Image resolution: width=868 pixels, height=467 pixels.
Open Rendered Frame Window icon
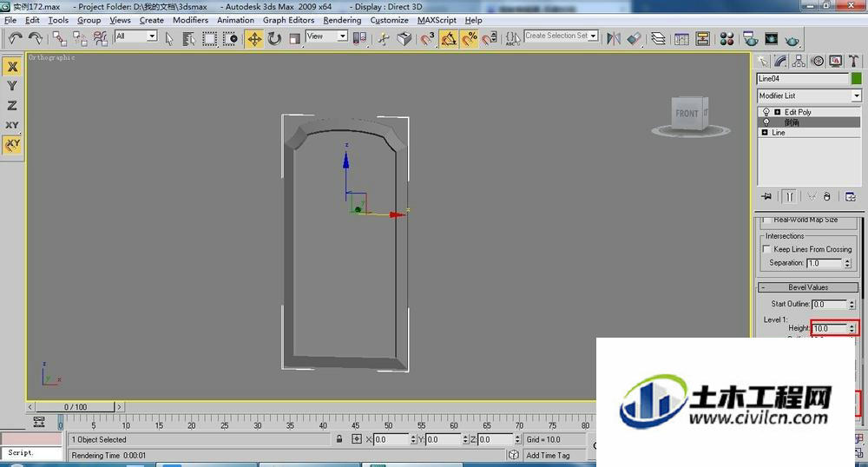(771, 39)
